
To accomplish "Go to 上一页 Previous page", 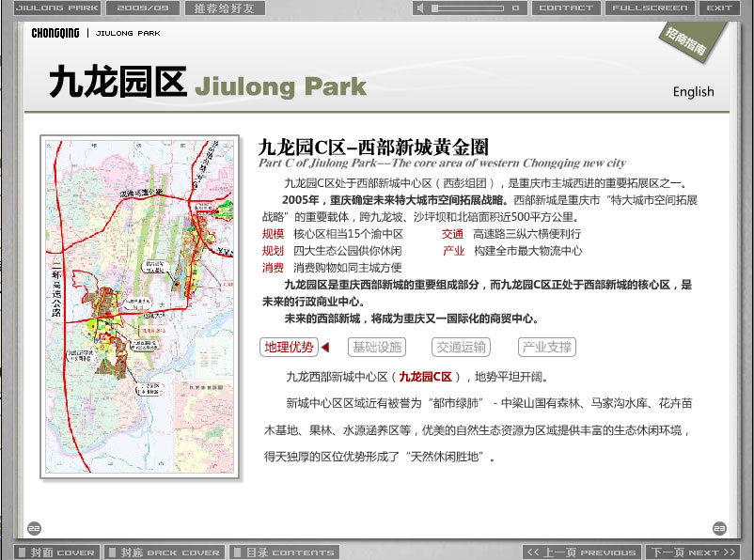I will coord(582,552).
